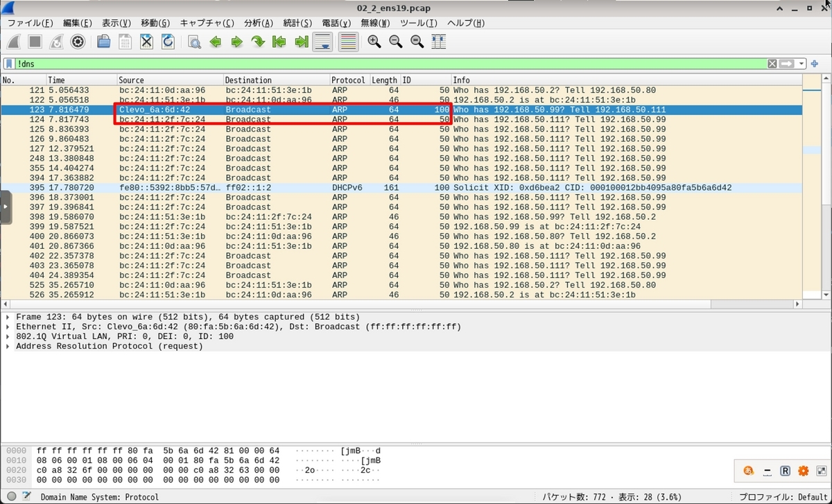Image resolution: width=832 pixels, height=504 pixels.
Task: Open the ヘルプ(H) menu
Action: click(x=466, y=23)
